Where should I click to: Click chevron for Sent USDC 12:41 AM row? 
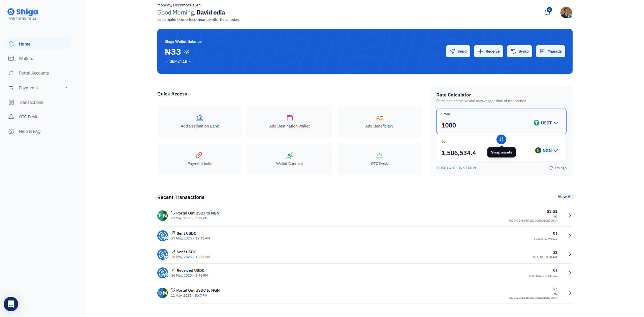point(570,236)
